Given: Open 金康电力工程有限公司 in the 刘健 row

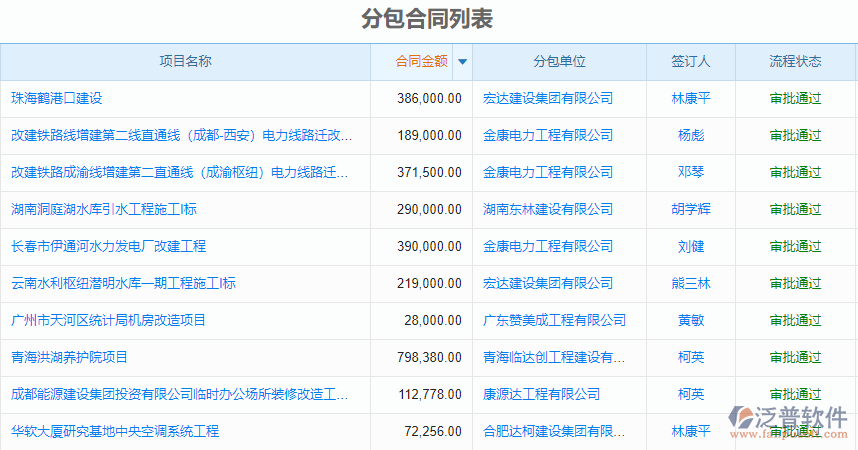Looking at the screenshot, I should (548, 246).
